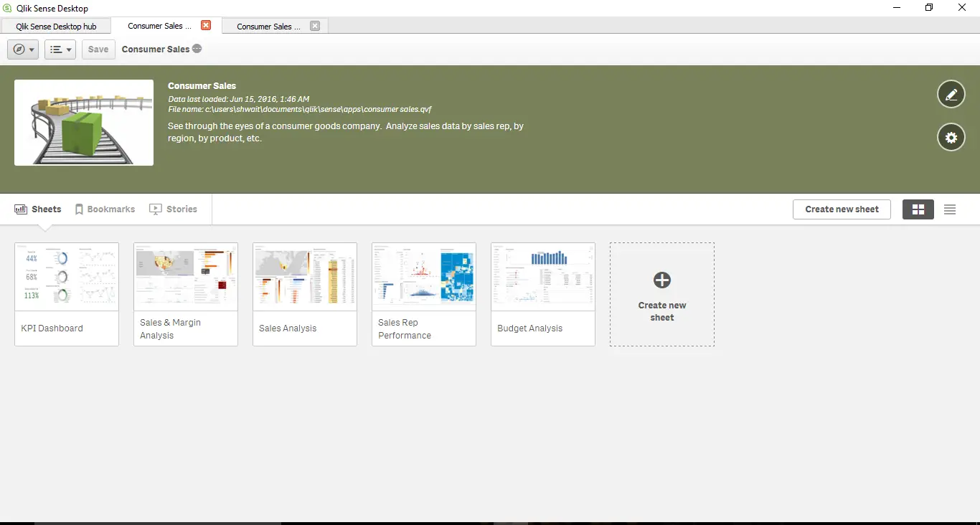The width and height of the screenshot is (980, 525).
Task: Click the info icon beside Consumer Sales title
Action: (197, 49)
